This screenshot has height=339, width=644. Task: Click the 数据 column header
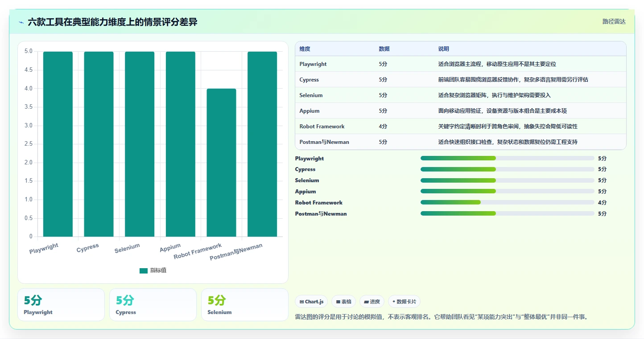[x=384, y=49]
